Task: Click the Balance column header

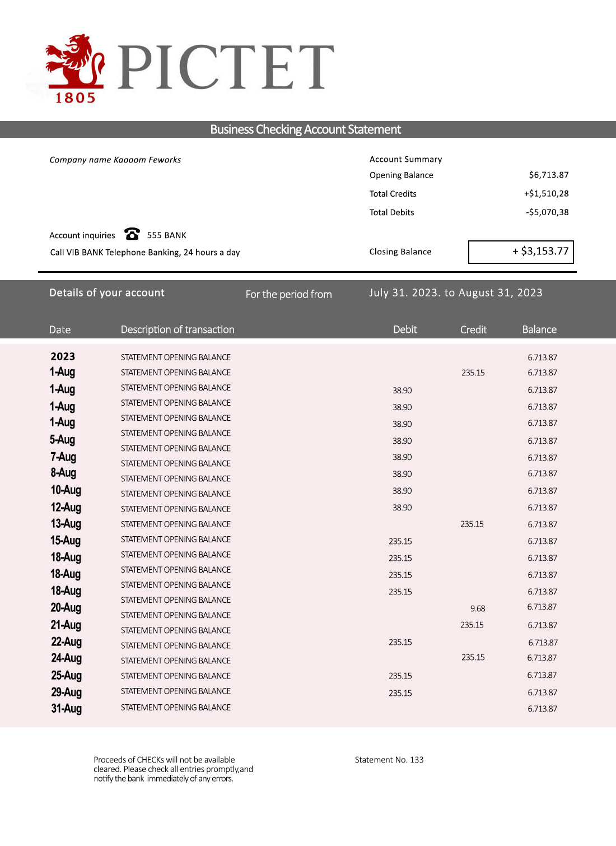Action: tap(539, 329)
